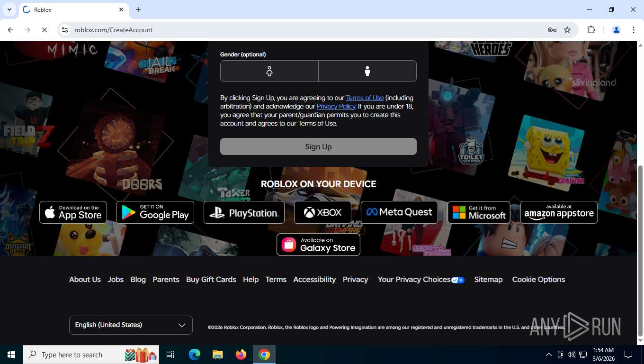Open the Privacy footer link
Screen dimensions: 644x364
pos(355,279)
